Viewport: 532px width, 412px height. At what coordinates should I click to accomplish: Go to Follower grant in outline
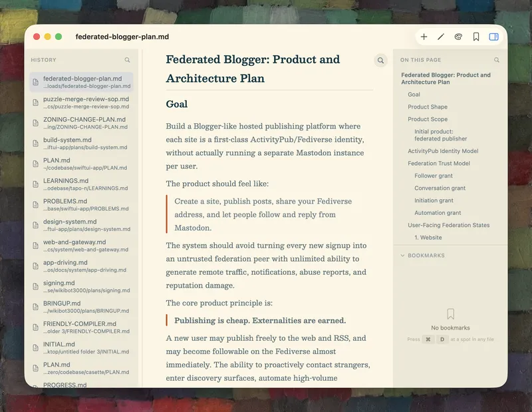434,176
